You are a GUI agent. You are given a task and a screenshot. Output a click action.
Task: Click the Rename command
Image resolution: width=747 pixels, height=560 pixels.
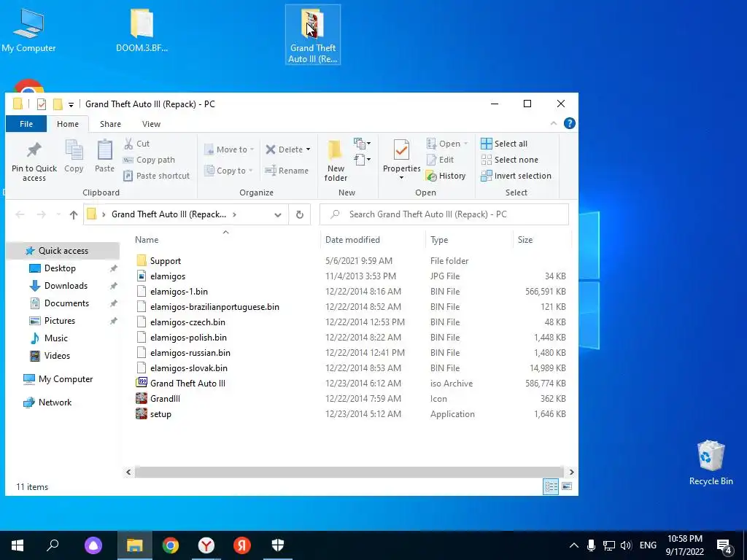click(x=287, y=171)
